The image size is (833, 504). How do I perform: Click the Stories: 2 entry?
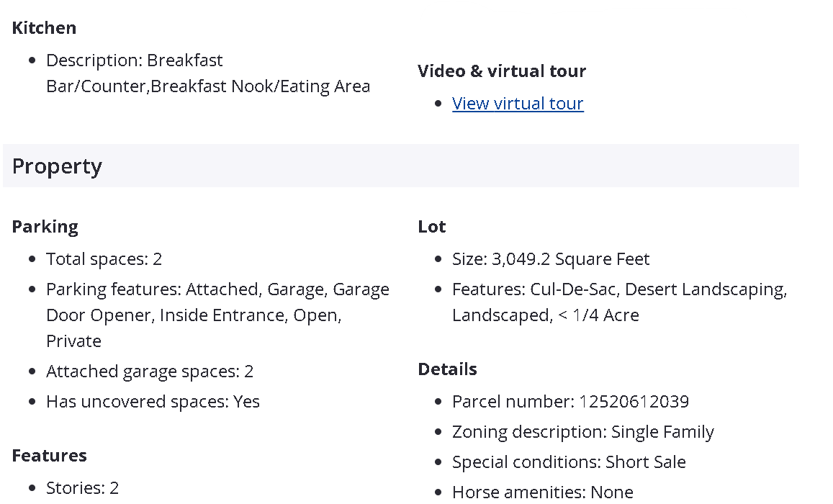[x=82, y=488]
